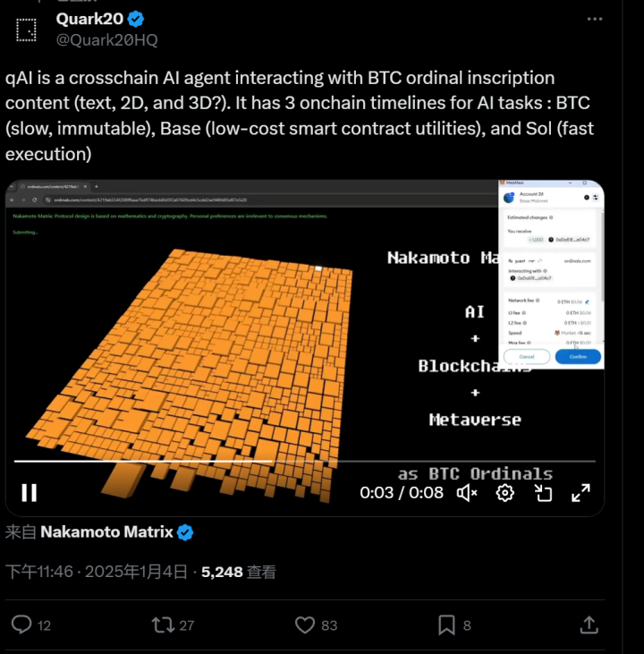Share the post via share icon
This screenshot has height=654, width=644.
pos(589,624)
